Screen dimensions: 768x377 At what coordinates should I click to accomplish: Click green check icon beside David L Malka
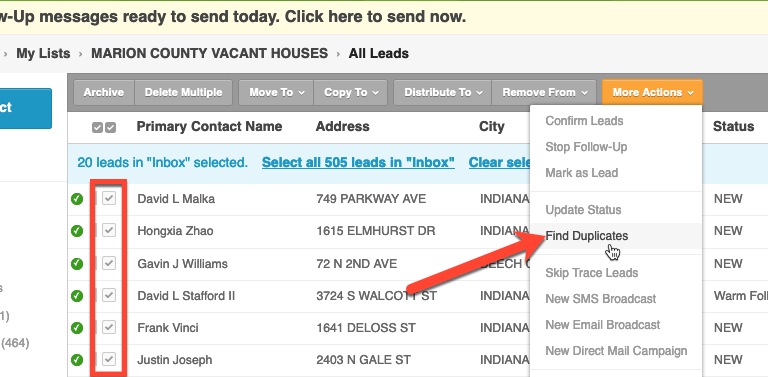tap(77, 199)
